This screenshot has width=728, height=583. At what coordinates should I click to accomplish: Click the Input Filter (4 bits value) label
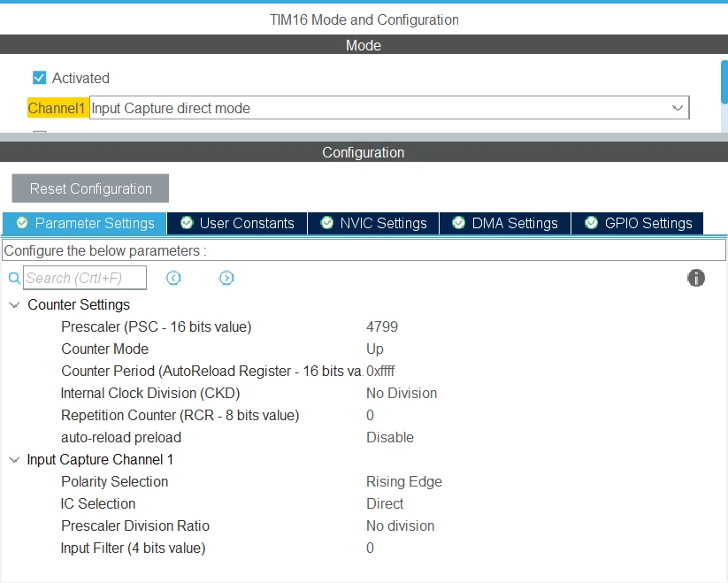(x=134, y=548)
